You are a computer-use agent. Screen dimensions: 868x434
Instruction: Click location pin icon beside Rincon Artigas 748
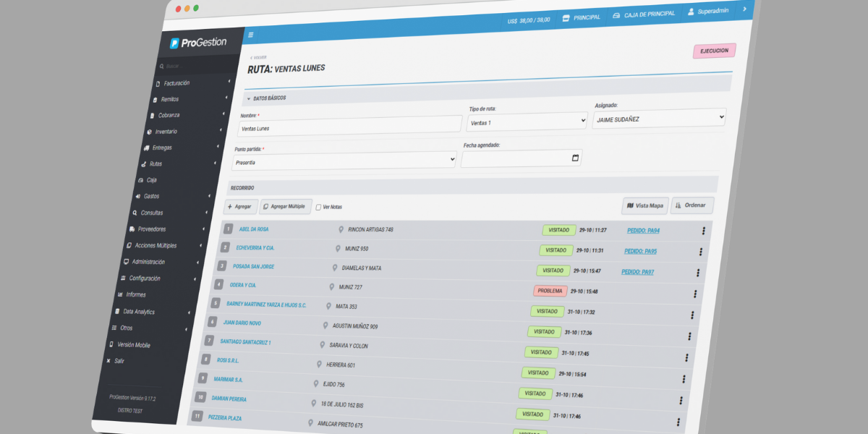point(341,229)
